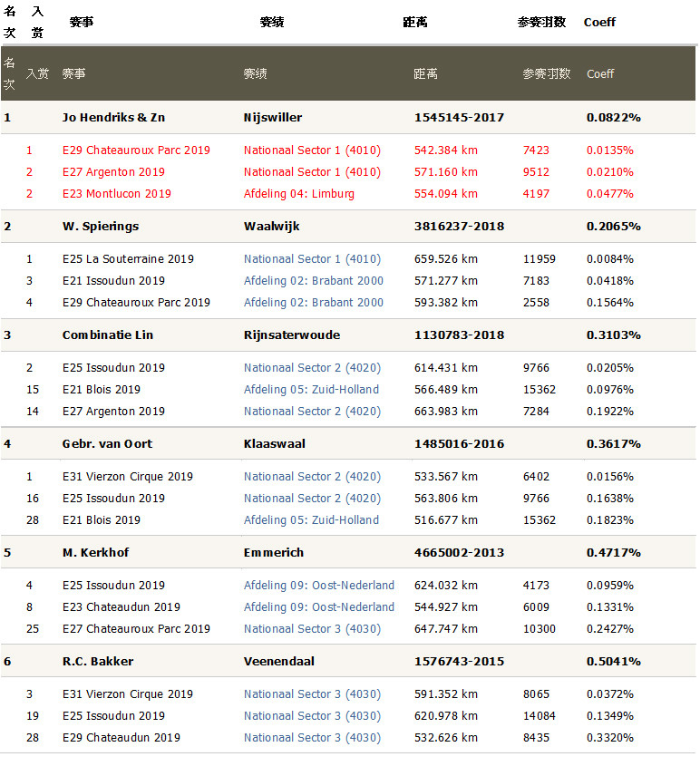Click the Afdeling 04: Limburg link
Screen dimensions: 700x776
coord(298,194)
